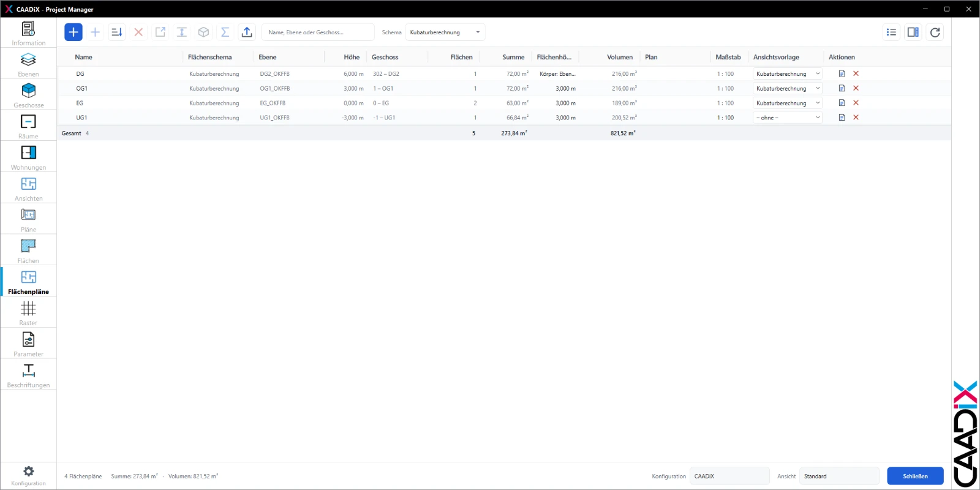Open the Raster sidebar section
This screenshot has height=490, width=980.
pos(28,313)
